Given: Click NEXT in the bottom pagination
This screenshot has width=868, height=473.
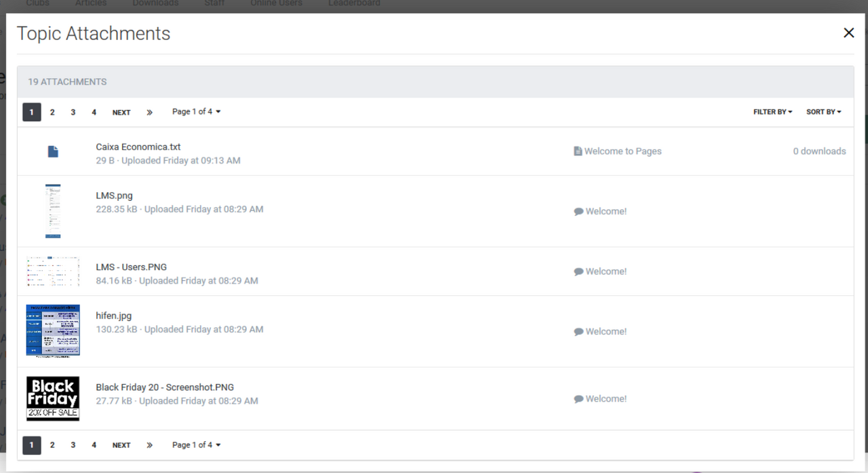Looking at the screenshot, I should coord(121,445).
